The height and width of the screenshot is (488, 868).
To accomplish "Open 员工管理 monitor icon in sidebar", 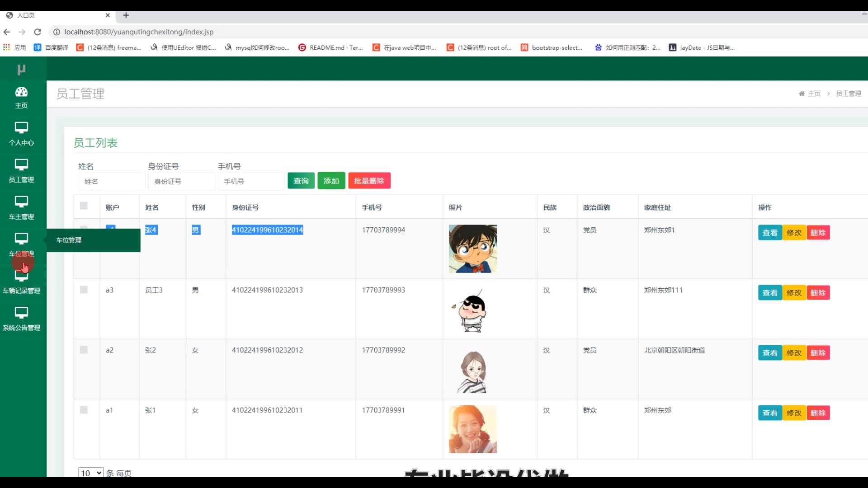I will coord(21,164).
